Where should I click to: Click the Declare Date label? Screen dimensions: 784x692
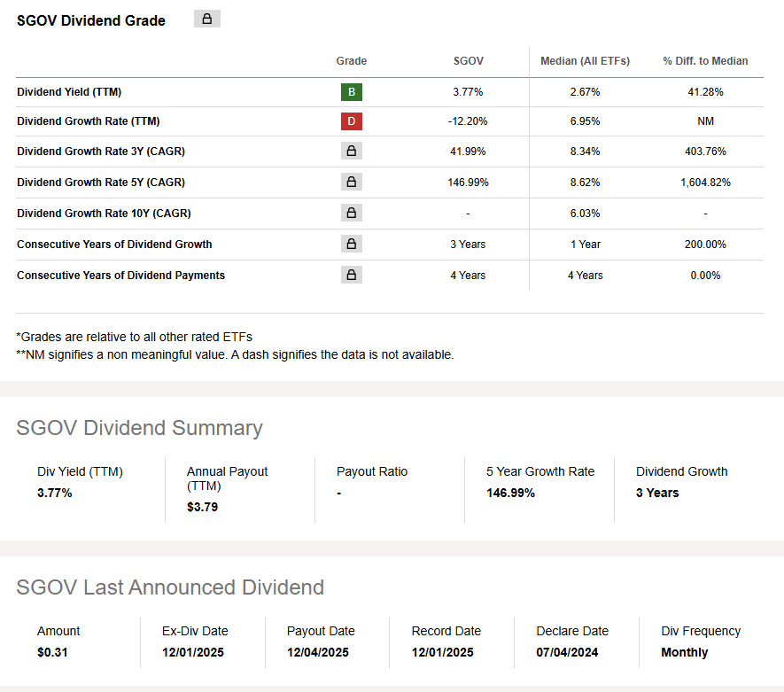[x=572, y=631]
